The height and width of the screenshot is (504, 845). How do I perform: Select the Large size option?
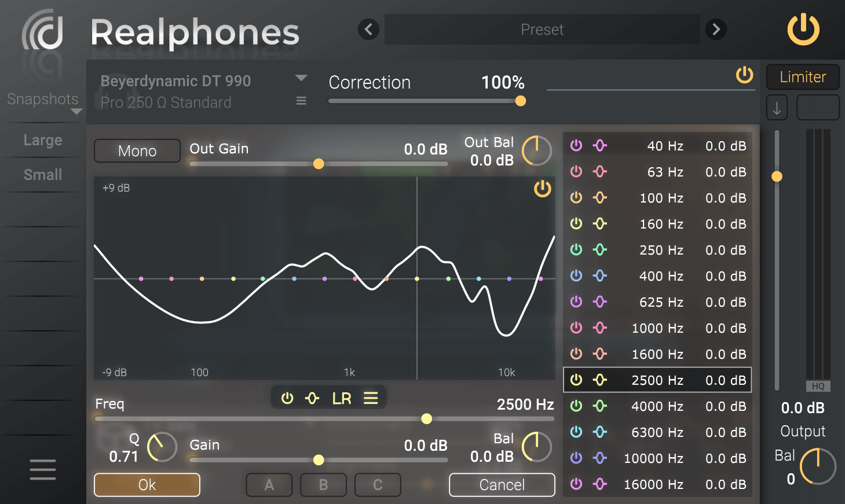point(43,140)
